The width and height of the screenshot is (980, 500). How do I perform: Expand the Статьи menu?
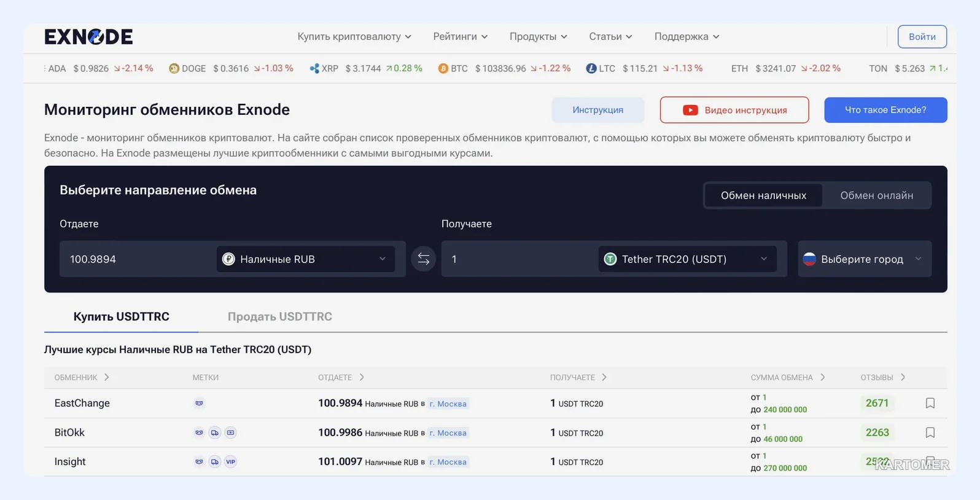coord(610,37)
